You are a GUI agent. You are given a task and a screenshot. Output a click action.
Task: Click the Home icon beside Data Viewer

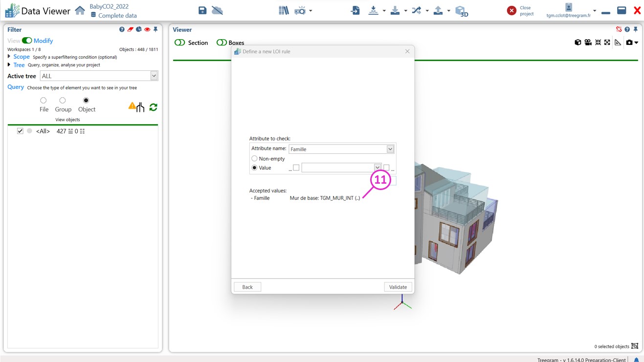point(80,10)
